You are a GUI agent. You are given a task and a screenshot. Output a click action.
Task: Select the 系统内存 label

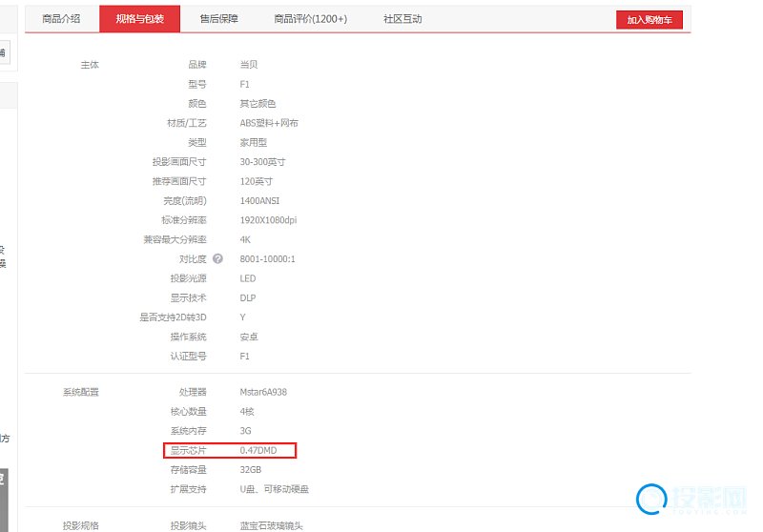[188, 431]
